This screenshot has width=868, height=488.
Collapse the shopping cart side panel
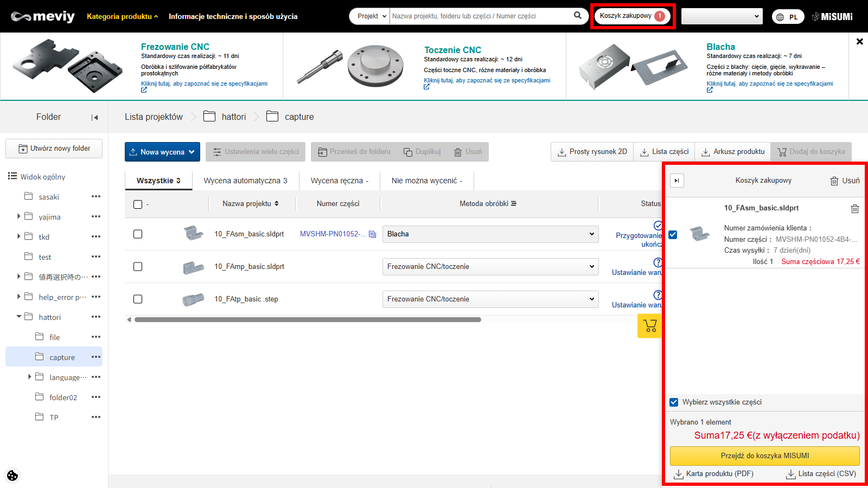point(676,181)
